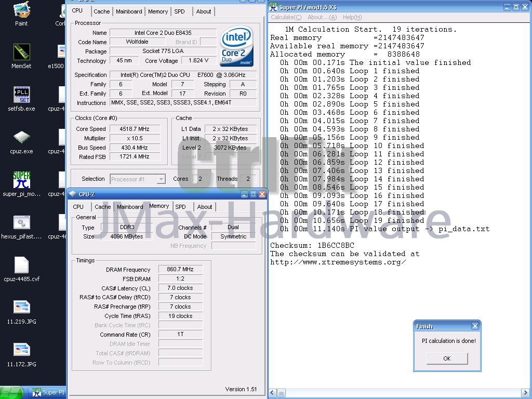The image size is (532, 399).
Task: Click the Super PI title bar icon
Action: click(x=273, y=7)
